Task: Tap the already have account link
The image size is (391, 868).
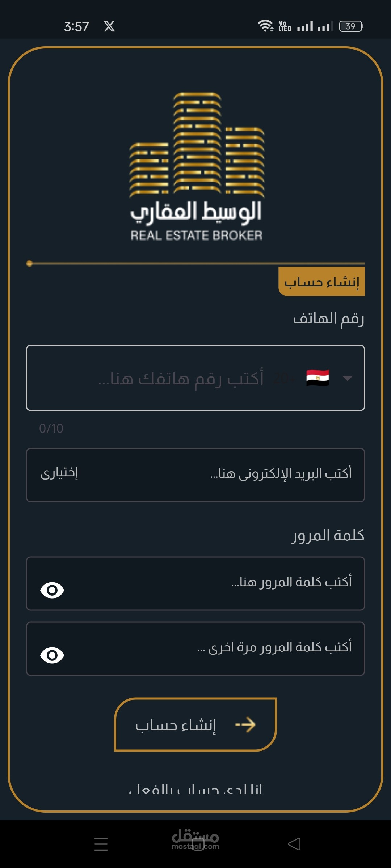Action: (x=195, y=789)
